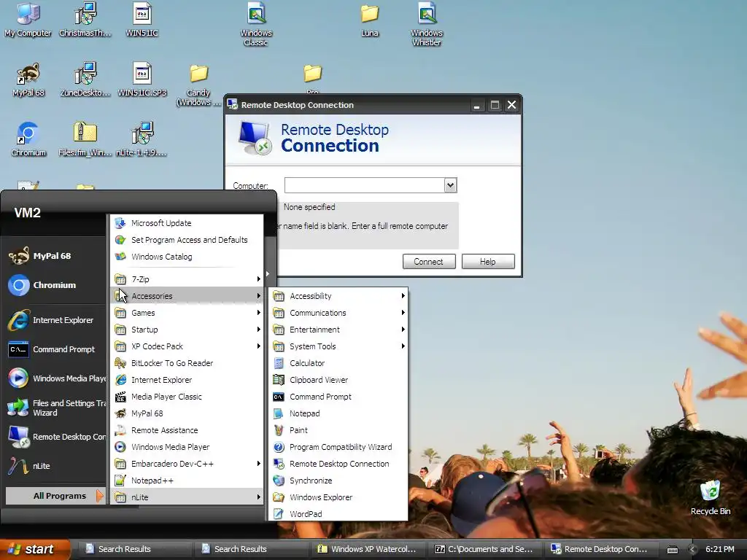Screen dimensions: 747x560
Task: Select the ChristmasTh... desktop icon
Action: 85,20
